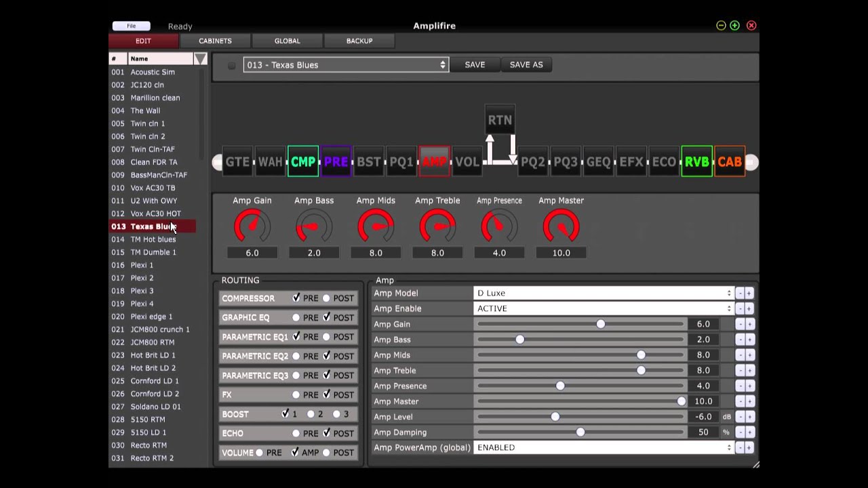868x488 pixels.
Task: Select the VOL volume block
Action: tap(467, 162)
